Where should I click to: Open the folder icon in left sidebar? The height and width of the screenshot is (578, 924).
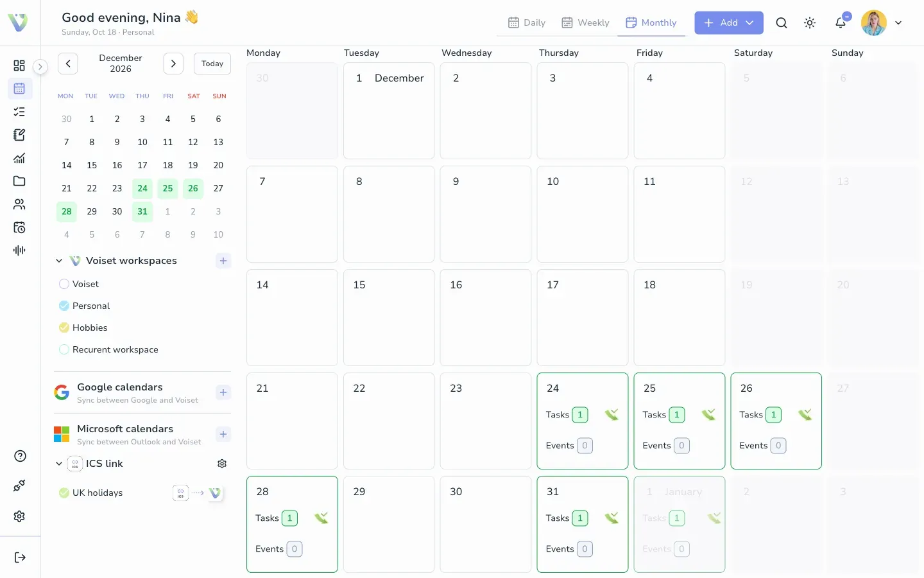pos(19,181)
